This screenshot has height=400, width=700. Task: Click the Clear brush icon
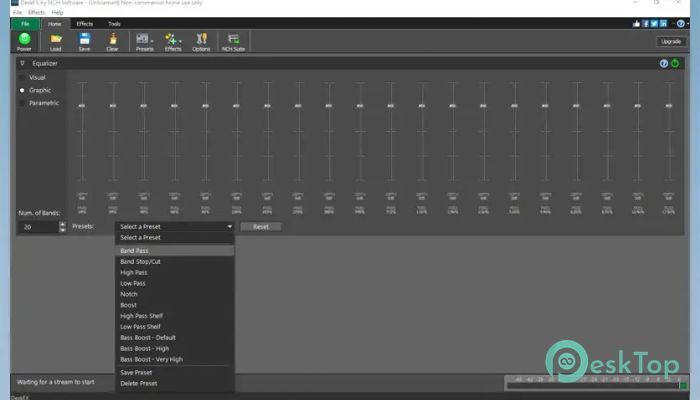click(x=112, y=39)
